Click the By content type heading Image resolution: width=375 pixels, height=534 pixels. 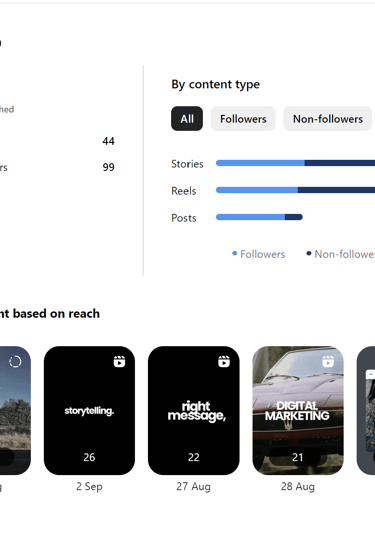[216, 84]
